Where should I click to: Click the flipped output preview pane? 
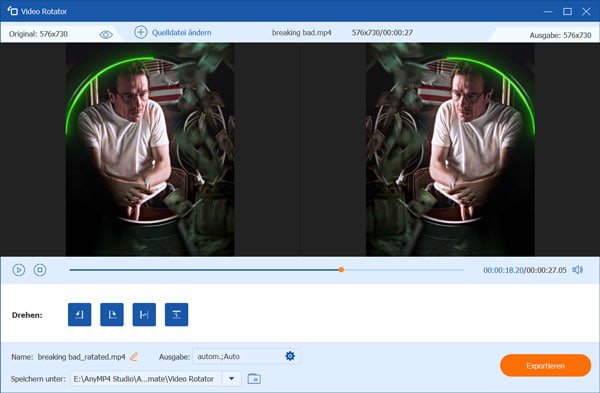coord(450,149)
